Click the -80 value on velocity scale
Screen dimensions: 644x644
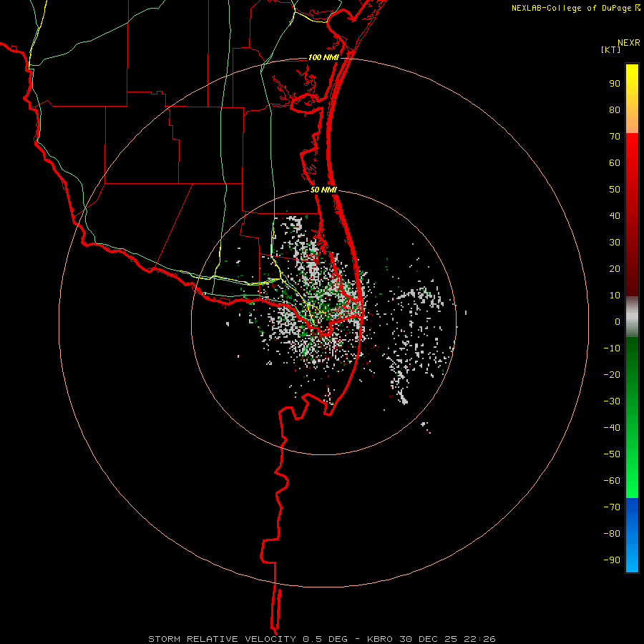pyautogui.click(x=612, y=534)
